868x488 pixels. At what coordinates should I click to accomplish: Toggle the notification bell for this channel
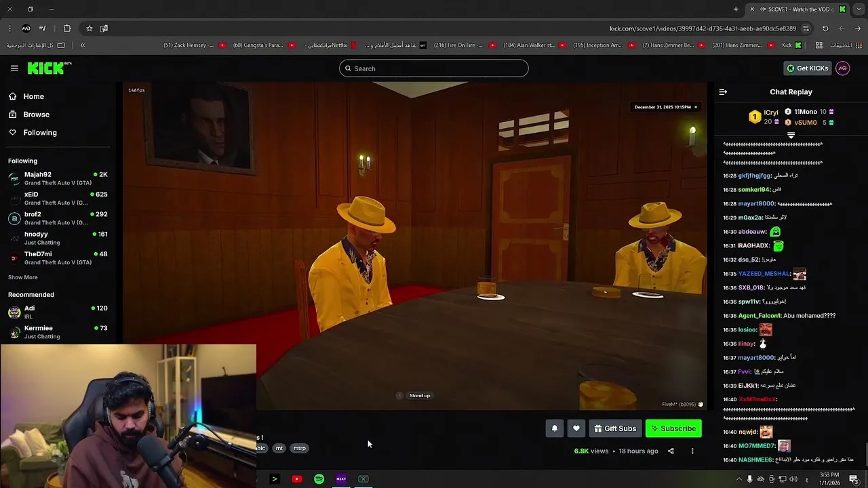coord(555,428)
